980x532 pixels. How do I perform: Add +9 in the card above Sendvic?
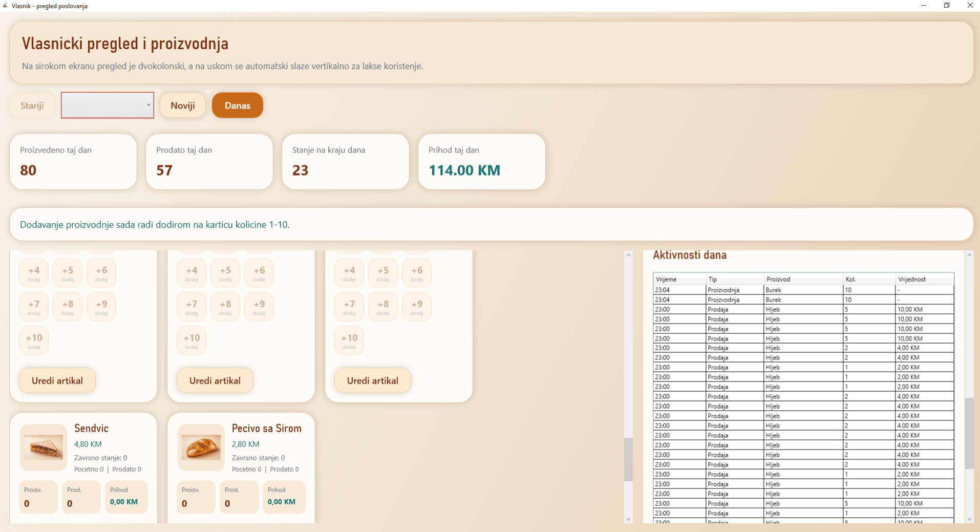(x=101, y=307)
